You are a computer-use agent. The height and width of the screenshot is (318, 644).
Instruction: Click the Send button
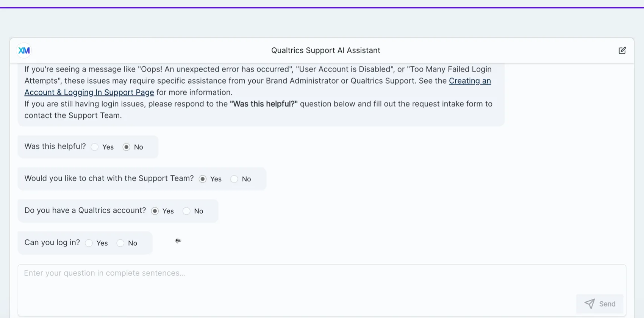pyautogui.click(x=600, y=304)
